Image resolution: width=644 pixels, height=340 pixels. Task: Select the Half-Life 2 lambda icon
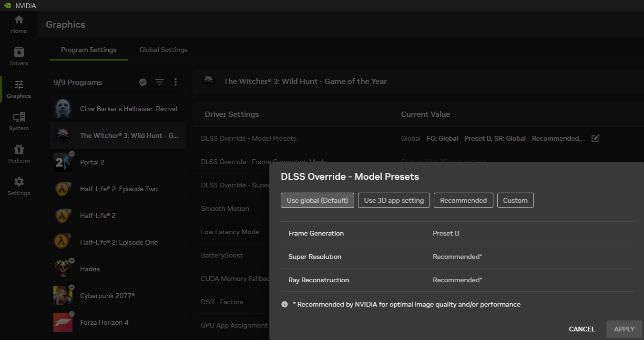click(63, 216)
